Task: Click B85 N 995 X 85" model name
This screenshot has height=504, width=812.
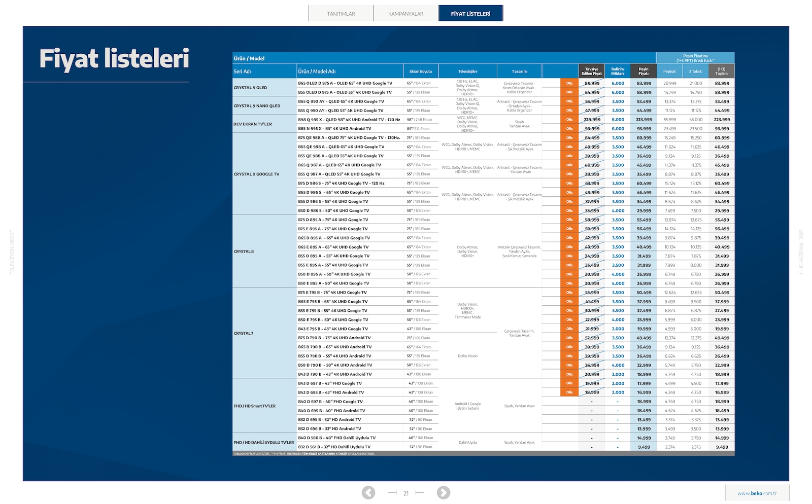Action: coord(334,129)
